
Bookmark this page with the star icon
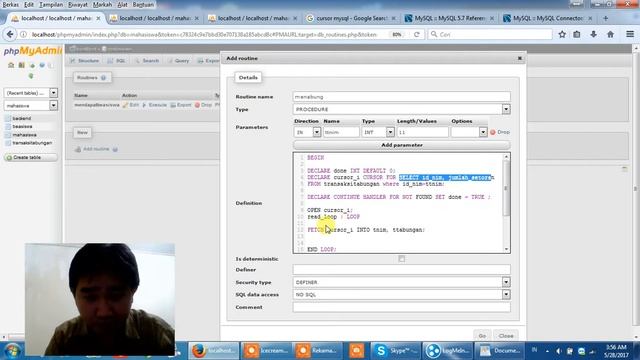pos(562,35)
